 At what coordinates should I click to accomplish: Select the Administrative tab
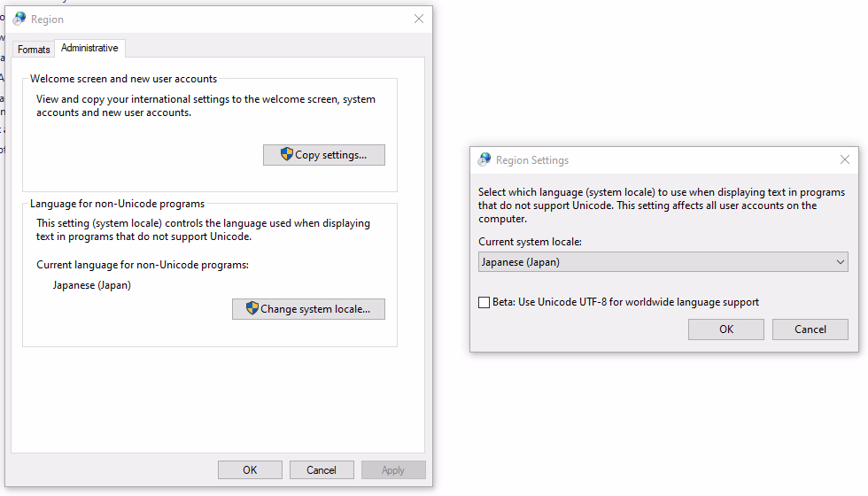(x=89, y=48)
